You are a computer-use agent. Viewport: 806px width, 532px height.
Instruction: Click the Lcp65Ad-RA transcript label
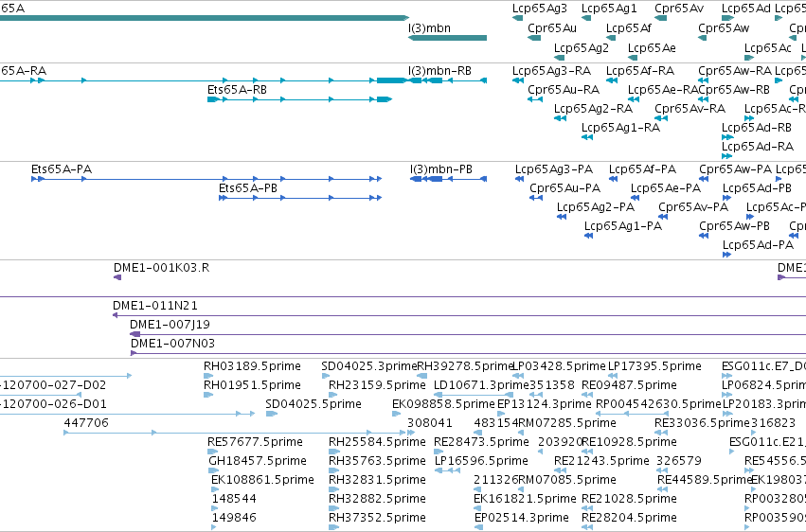pyautogui.click(x=758, y=147)
